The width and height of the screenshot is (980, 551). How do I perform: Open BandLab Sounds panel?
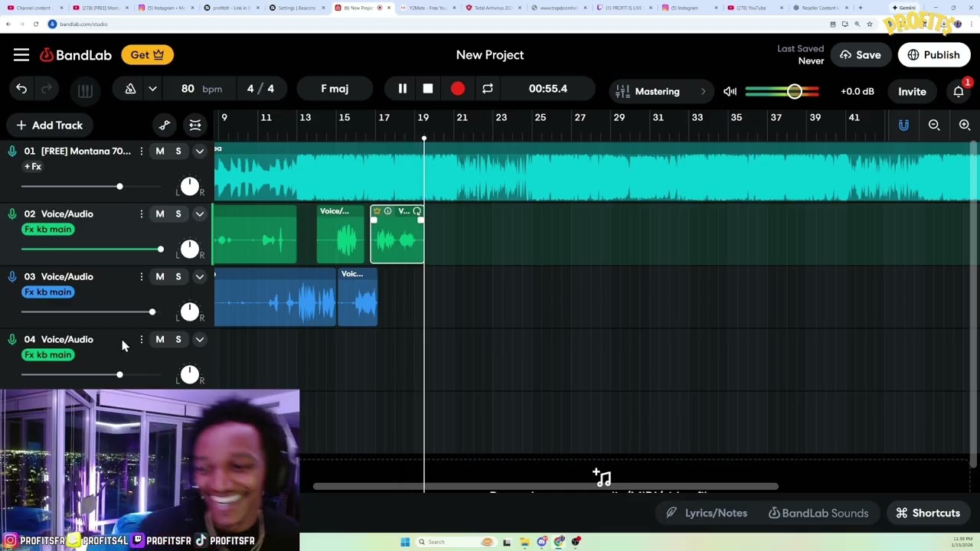818,514
